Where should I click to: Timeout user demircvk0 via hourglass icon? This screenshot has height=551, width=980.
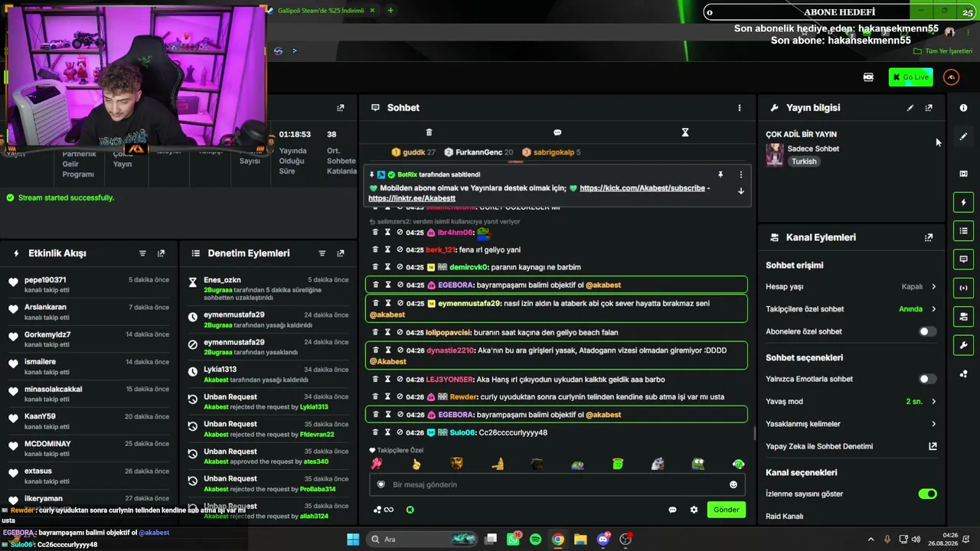387,267
